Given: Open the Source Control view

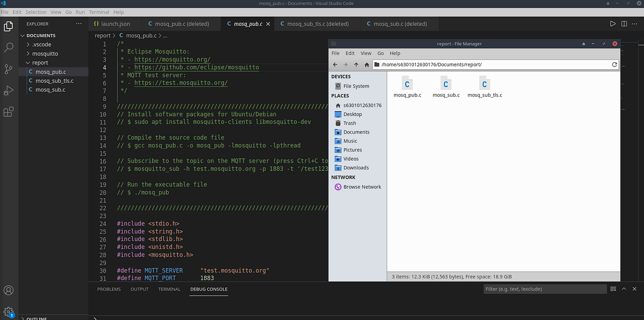Looking at the screenshot, I should coord(8,68).
